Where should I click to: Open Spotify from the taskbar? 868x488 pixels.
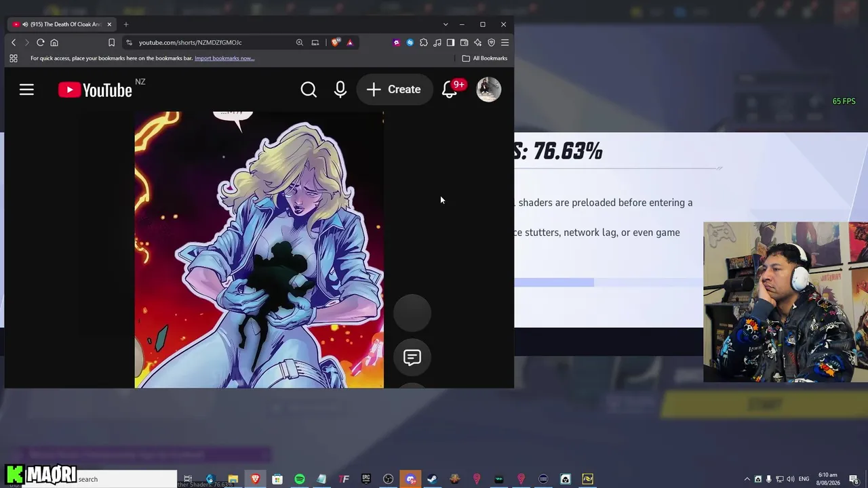[x=299, y=479]
